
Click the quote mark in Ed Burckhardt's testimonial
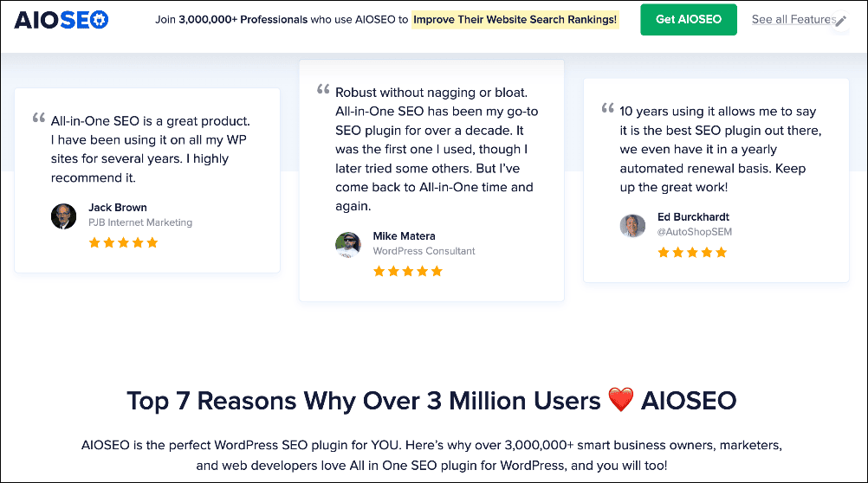pos(608,108)
